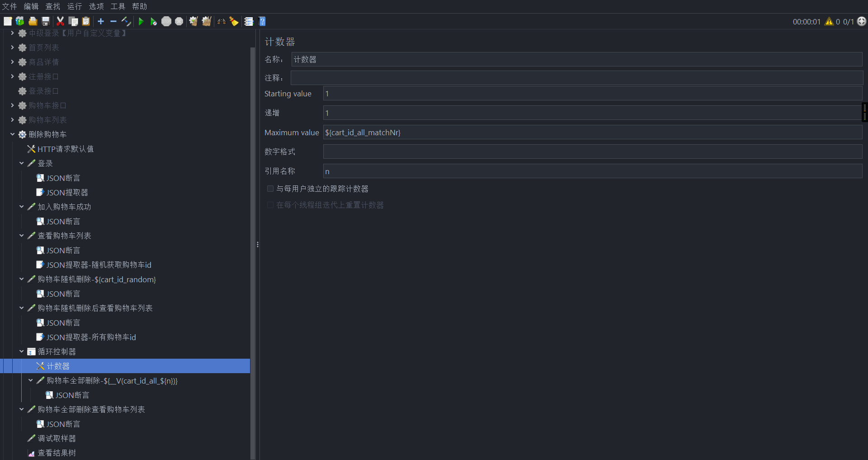Open search with binoculars icon
The width and height of the screenshot is (868, 460).
click(222, 21)
